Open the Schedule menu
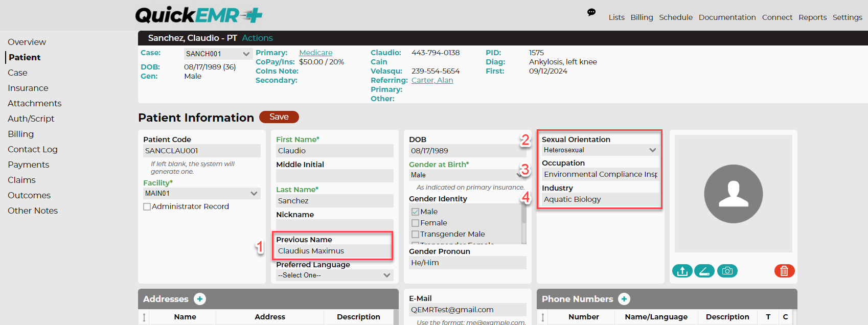 click(x=676, y=17)
